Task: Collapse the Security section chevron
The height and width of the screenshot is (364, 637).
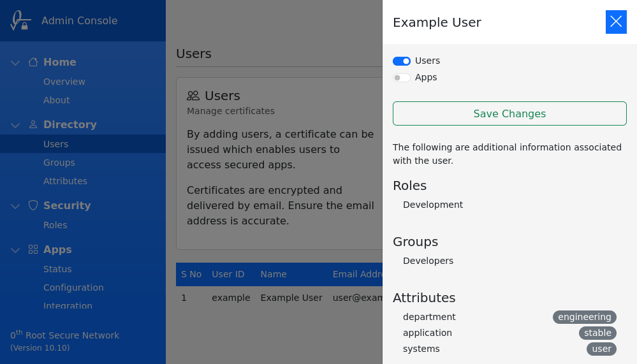Action: (15, 206)
